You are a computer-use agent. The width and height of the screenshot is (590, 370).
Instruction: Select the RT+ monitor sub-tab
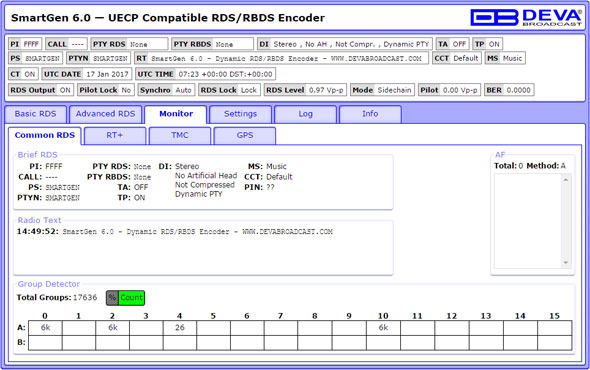[115, 136]
